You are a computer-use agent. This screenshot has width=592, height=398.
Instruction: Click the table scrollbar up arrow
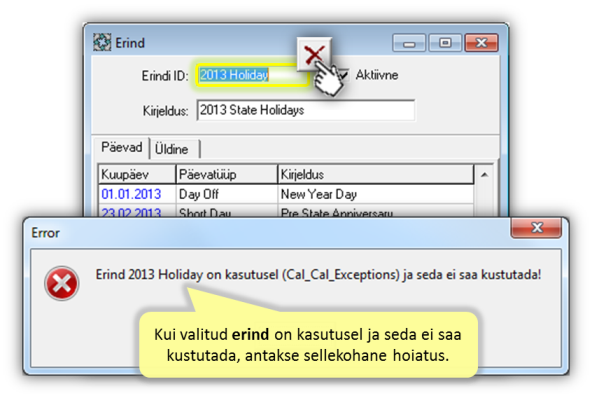(484, 175)
